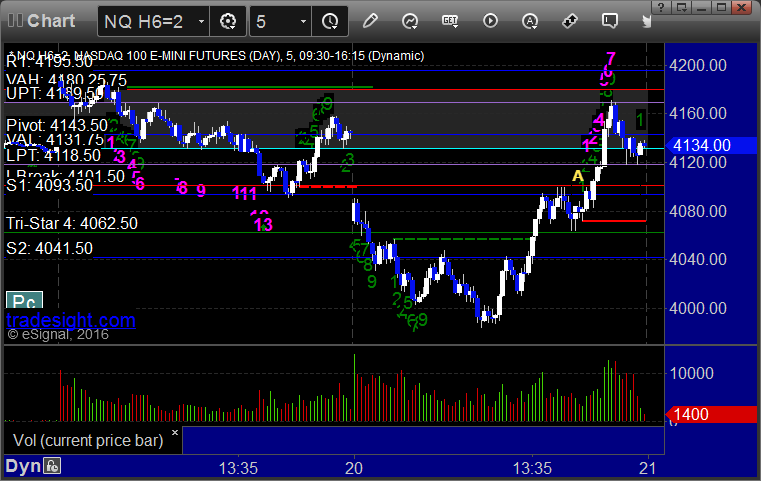The height and width of the screenshot is (481, 761).
Task: Click the © eSignal, 2016 text
Action: [x=58, y=334]
